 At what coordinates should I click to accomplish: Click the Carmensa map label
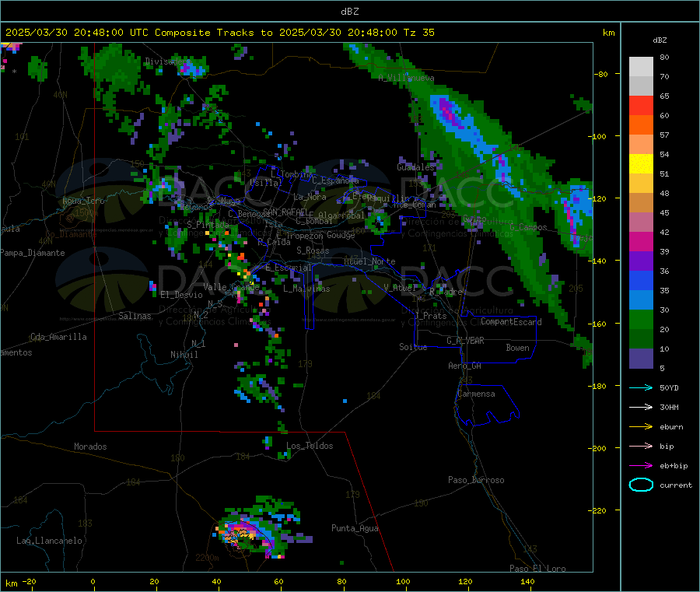tap(476, 394)
